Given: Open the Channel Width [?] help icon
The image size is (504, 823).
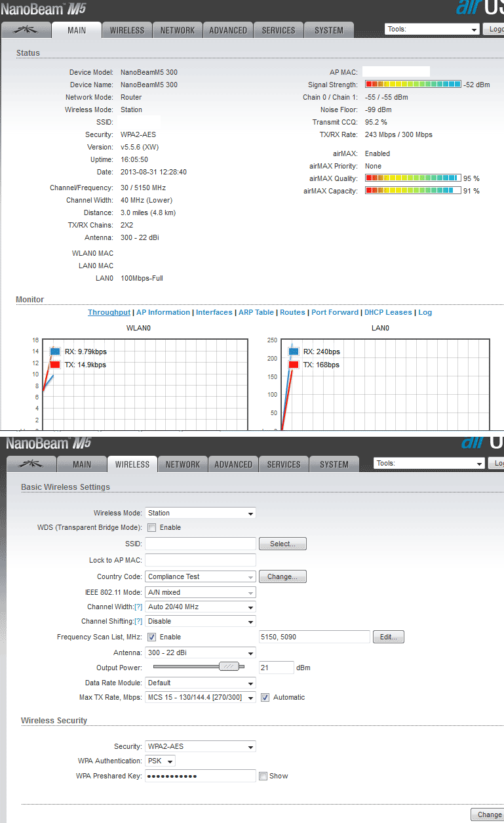Looking at the screenshot, I should [138, 607].
